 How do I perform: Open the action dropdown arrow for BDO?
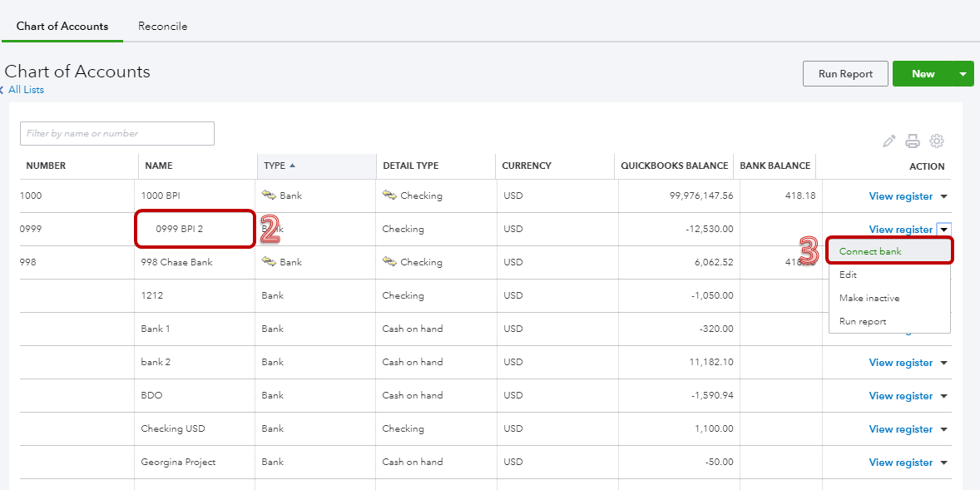pyautogui.click(x=943, y=396)
